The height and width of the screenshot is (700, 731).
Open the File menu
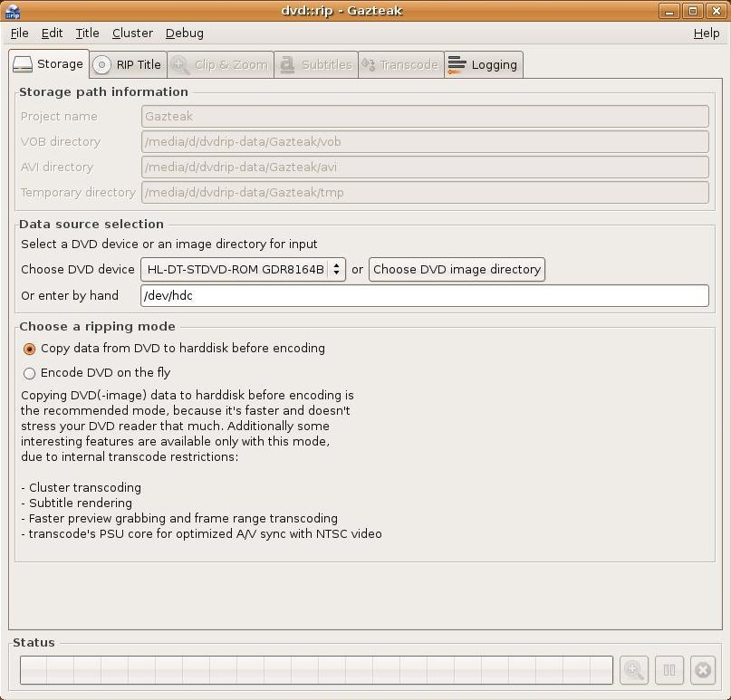point(20,34)
